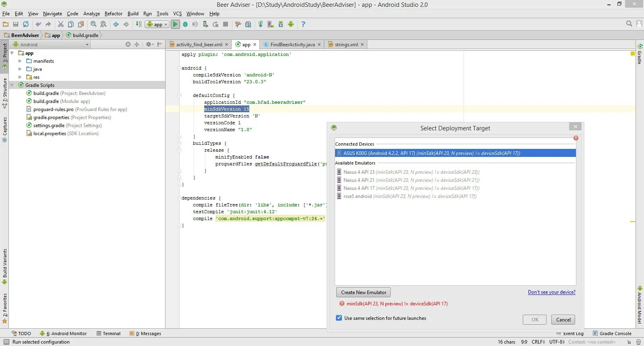
Task: Open the Gradle Console
Action: (612, 334)
